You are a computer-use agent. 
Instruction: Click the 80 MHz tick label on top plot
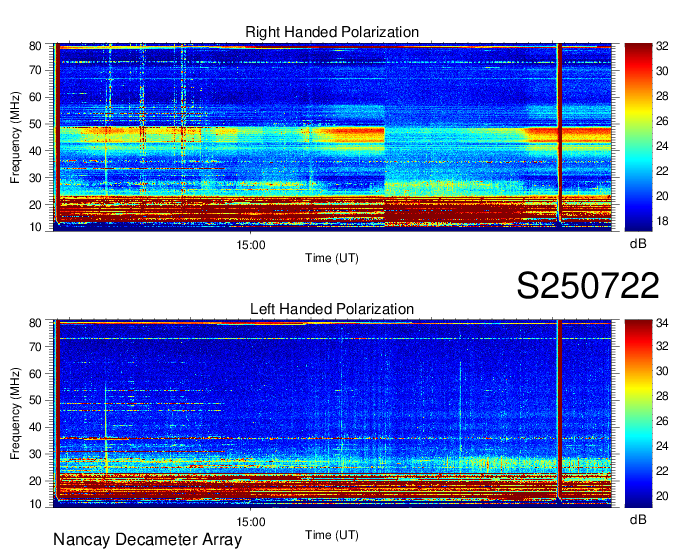(x=35, y=46)
